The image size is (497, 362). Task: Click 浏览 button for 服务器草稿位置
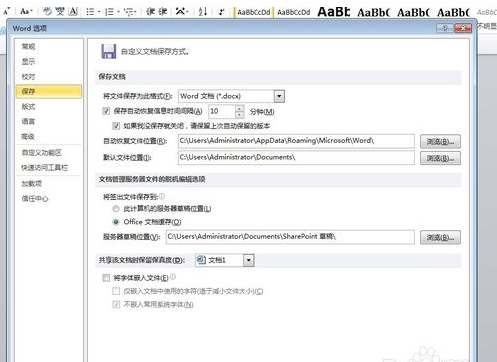click(440, 237)
